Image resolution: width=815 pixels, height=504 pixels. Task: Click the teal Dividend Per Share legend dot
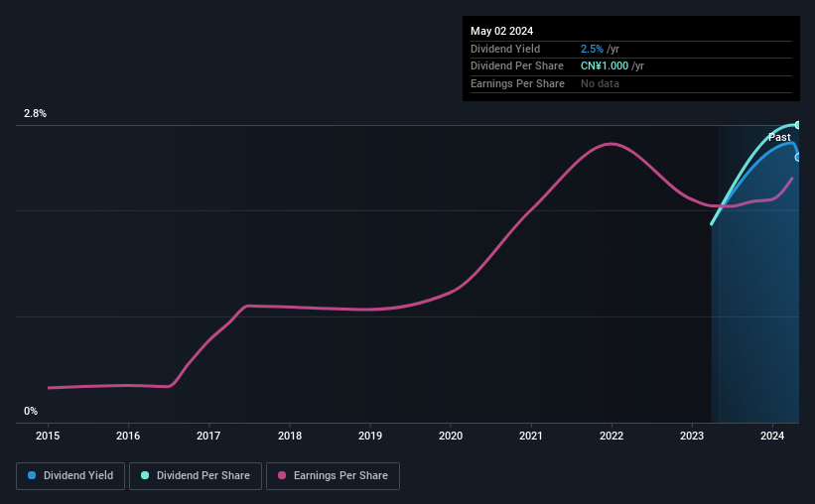pyautogui.click(x=145, y=475)
